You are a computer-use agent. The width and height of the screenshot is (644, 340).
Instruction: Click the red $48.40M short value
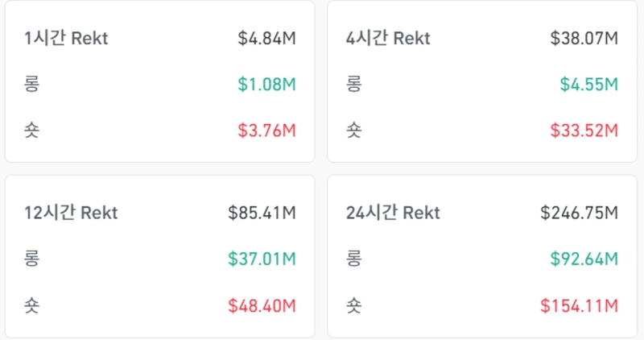(262, 306)
